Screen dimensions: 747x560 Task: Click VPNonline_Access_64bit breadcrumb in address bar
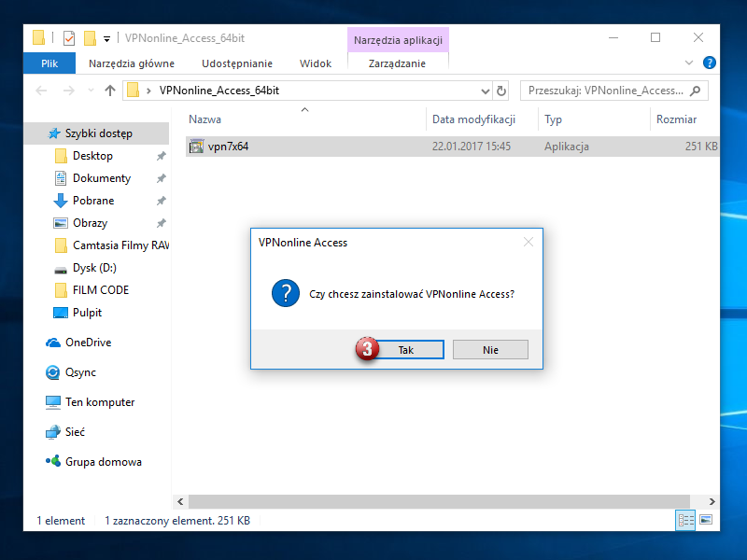coord(219,91)
